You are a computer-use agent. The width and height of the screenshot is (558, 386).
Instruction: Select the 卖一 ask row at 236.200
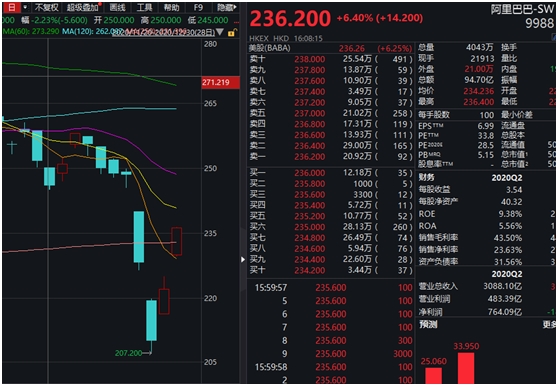330,157
